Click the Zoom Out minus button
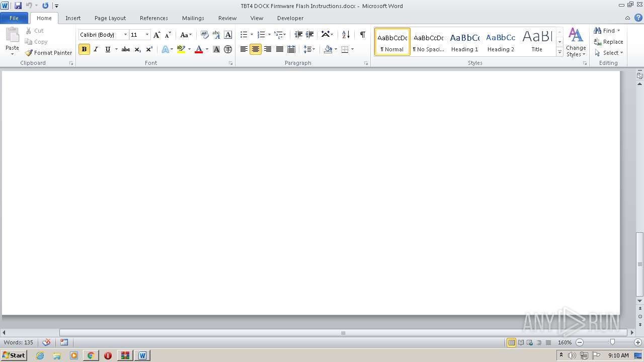Viewport: 644px width, 362px height. coord(579,342)
